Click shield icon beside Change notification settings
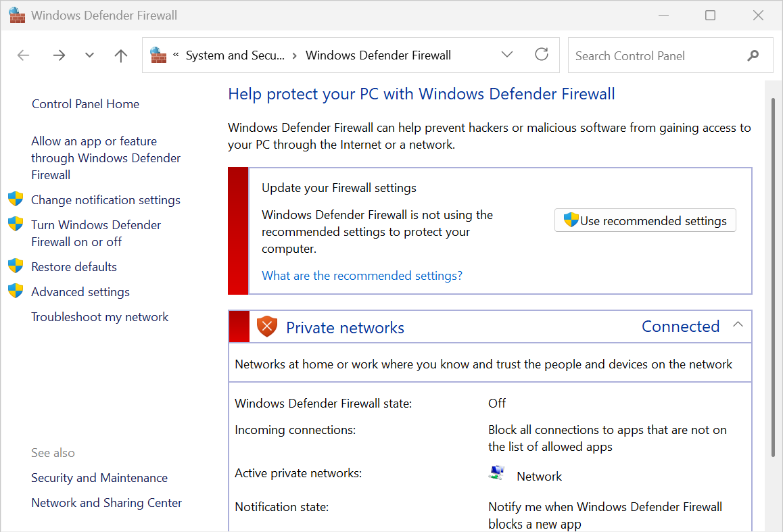The image size is (783, 532). tap(16, 199)
